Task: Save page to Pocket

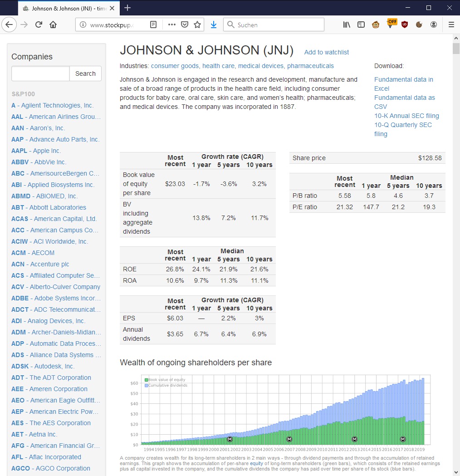Action: click(185, 25)
